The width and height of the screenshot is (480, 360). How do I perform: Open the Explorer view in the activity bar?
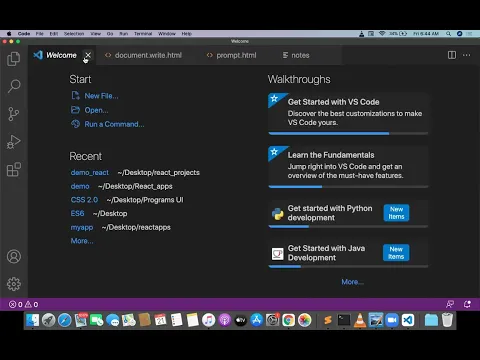coord(14,59)
